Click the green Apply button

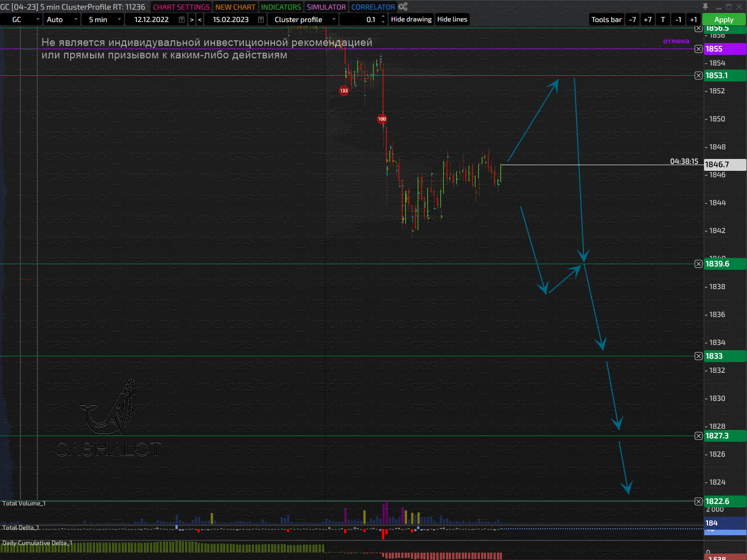(724, 19)
